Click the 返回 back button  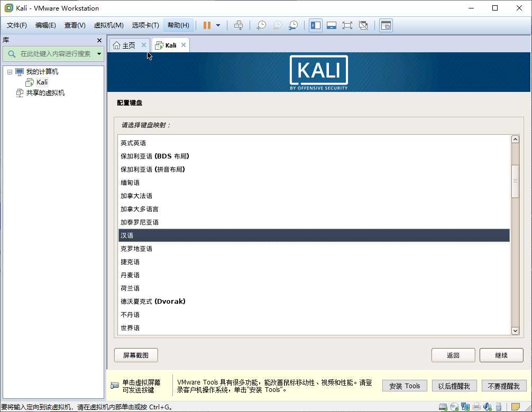pyautogui.click(x=453, y=355)
